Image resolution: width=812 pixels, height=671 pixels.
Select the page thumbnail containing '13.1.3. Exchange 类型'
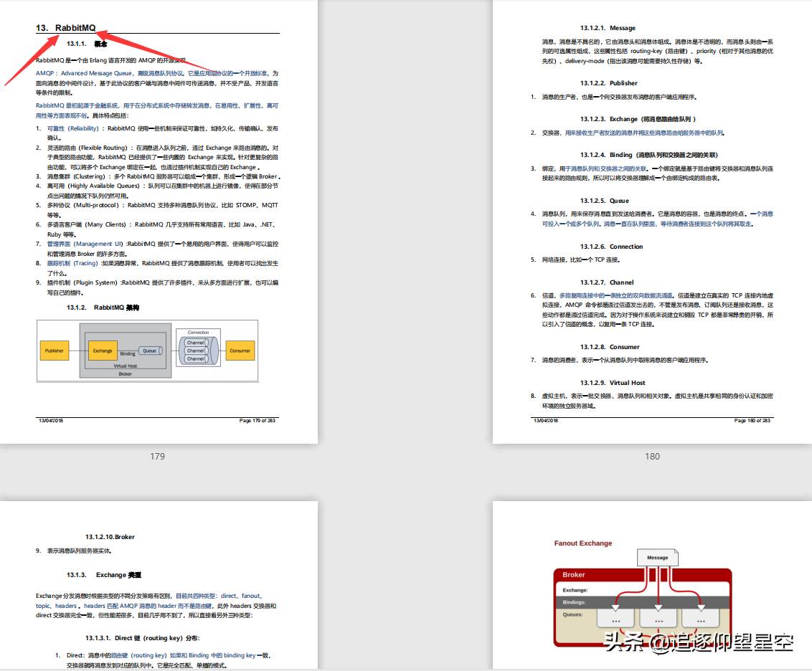coord(159,585)
